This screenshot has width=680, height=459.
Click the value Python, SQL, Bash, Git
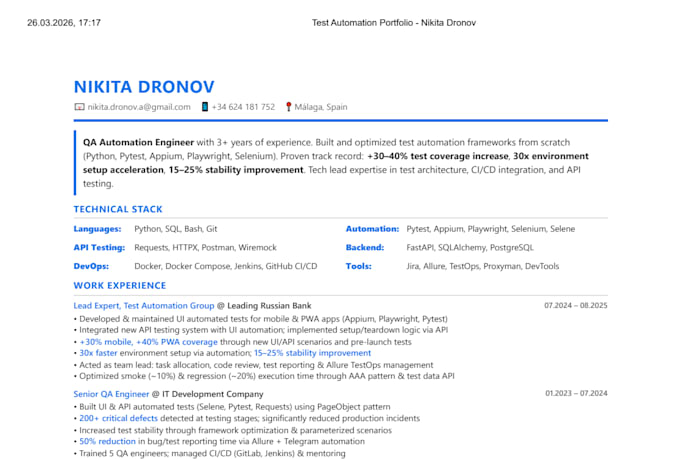pos(176,229)
